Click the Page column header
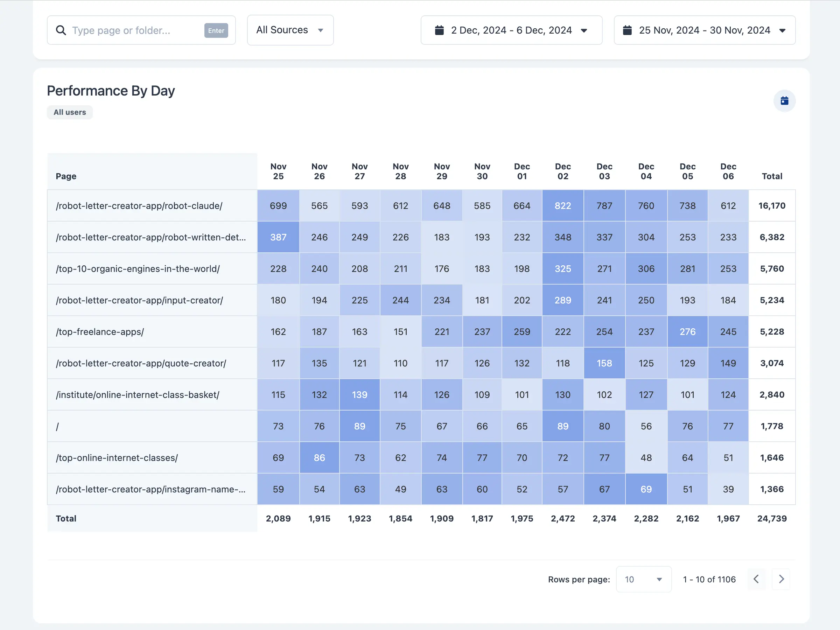840x630 pixels. click(66, 176)
